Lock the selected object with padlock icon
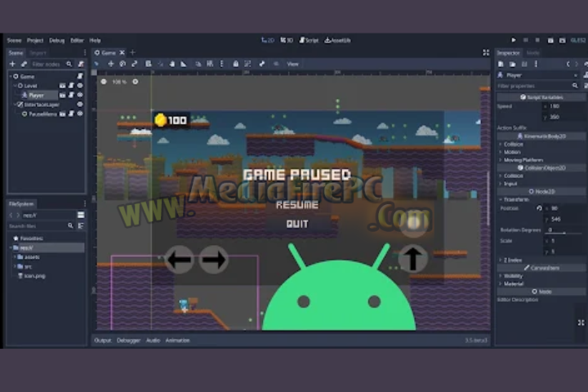The height and width of the screenshot is (392, 588). point(235,64)
